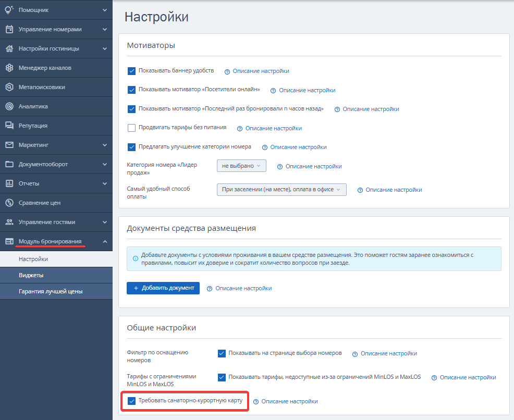This screenshot has height=420, width=514.
Task: Open Сравнение цен menu item
Action: (56, 203)
